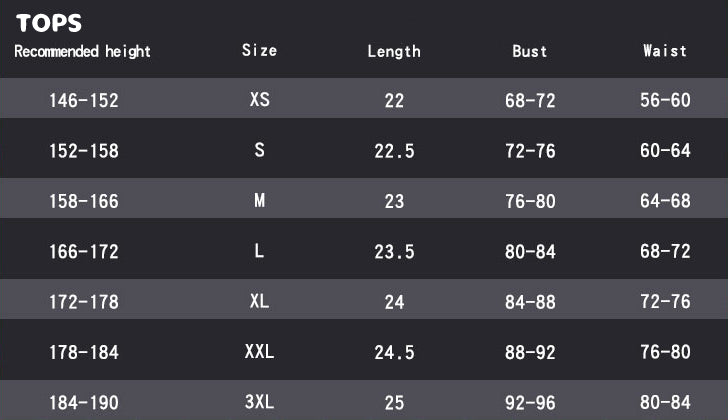Image resolution: width=728 pixels, height=420 pixels.
Task: Select the size S cell
Action: [259, 150]
